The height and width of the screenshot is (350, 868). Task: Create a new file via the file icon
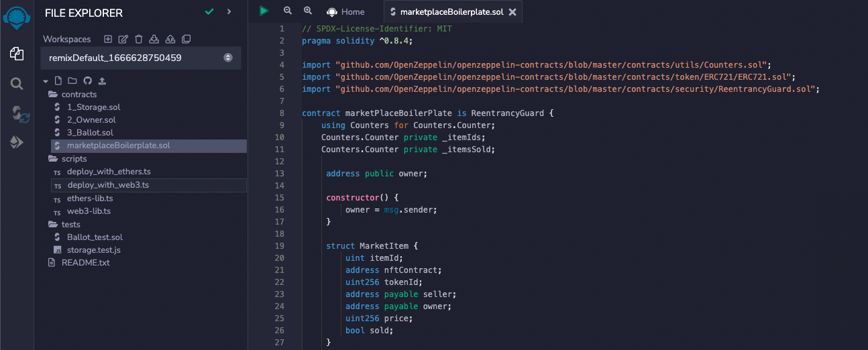click(x=58, y=81)
